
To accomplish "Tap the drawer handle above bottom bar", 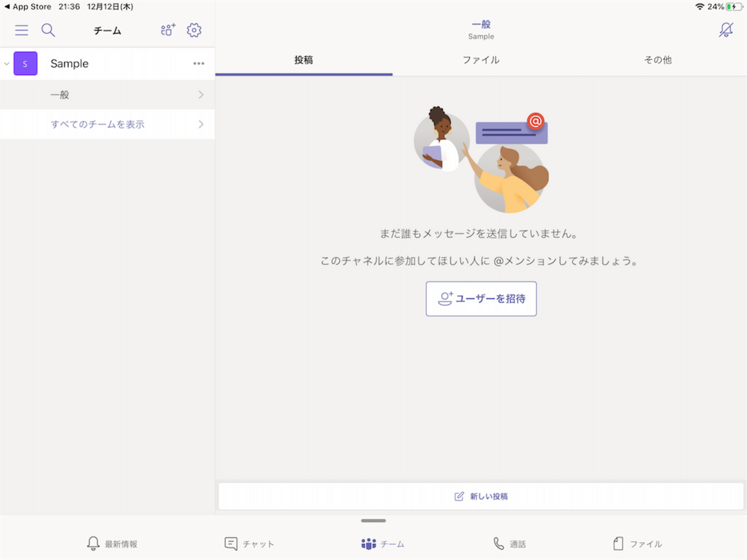I will click(373, 521).
